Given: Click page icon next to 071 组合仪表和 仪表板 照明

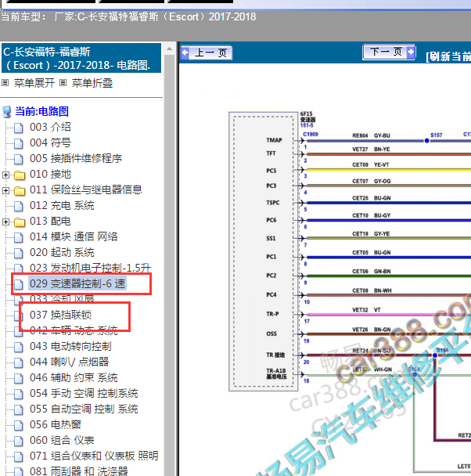Looking at the screenshot, I should tap(19, 457).
